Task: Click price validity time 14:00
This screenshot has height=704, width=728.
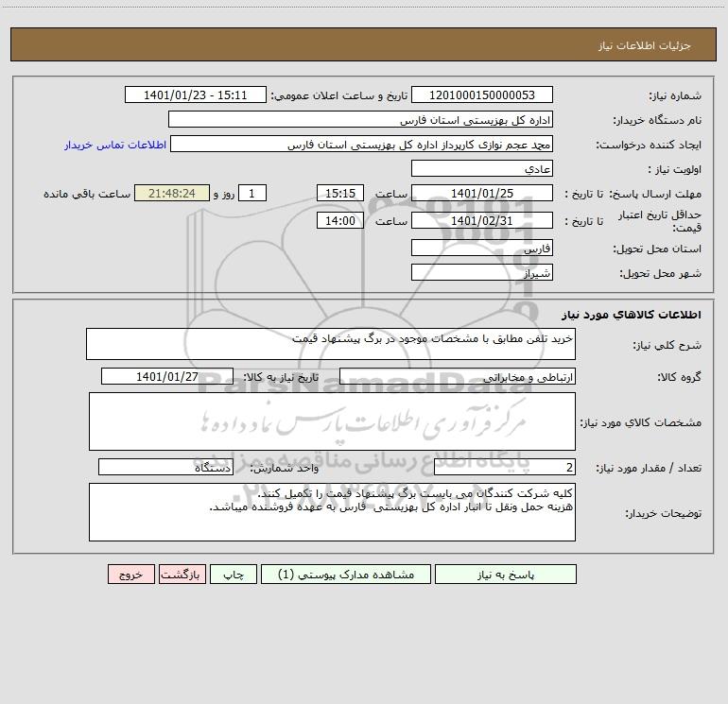Action: click(x=339, y=220)
